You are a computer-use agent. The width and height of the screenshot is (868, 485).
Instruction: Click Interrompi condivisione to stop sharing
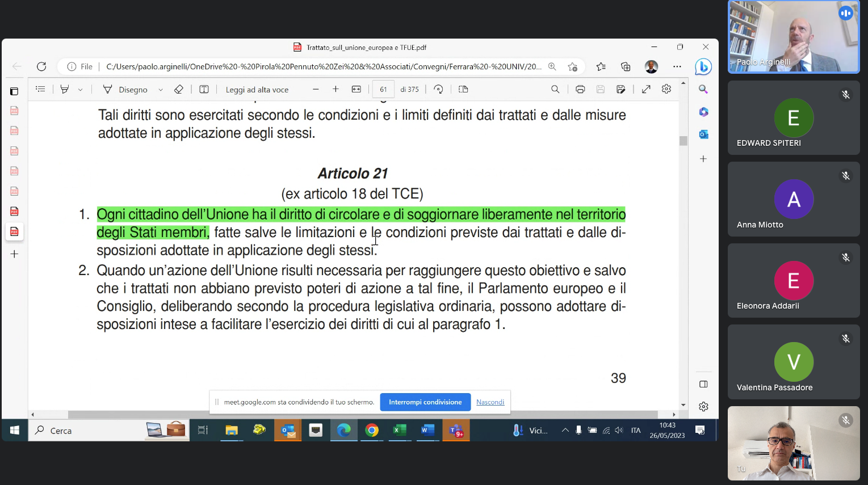coord(425,402)
